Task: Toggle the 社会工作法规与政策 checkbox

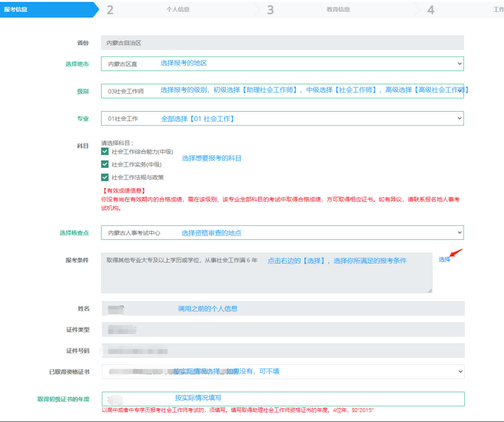Action: point(105,177)
